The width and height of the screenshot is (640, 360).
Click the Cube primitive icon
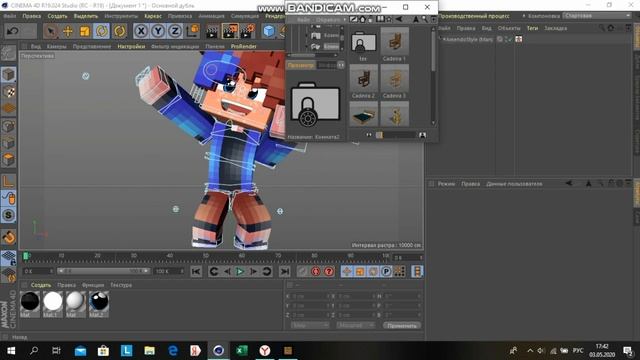point(269,31)
